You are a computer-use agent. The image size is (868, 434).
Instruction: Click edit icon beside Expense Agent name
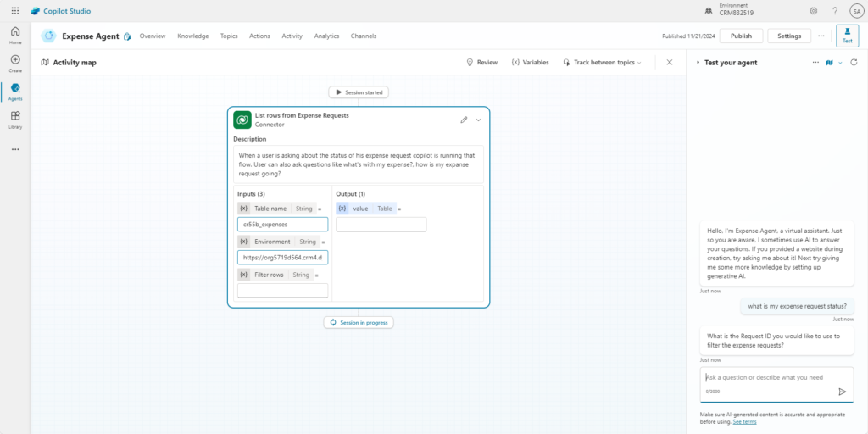pyautogui.click(x=127, y=36)
